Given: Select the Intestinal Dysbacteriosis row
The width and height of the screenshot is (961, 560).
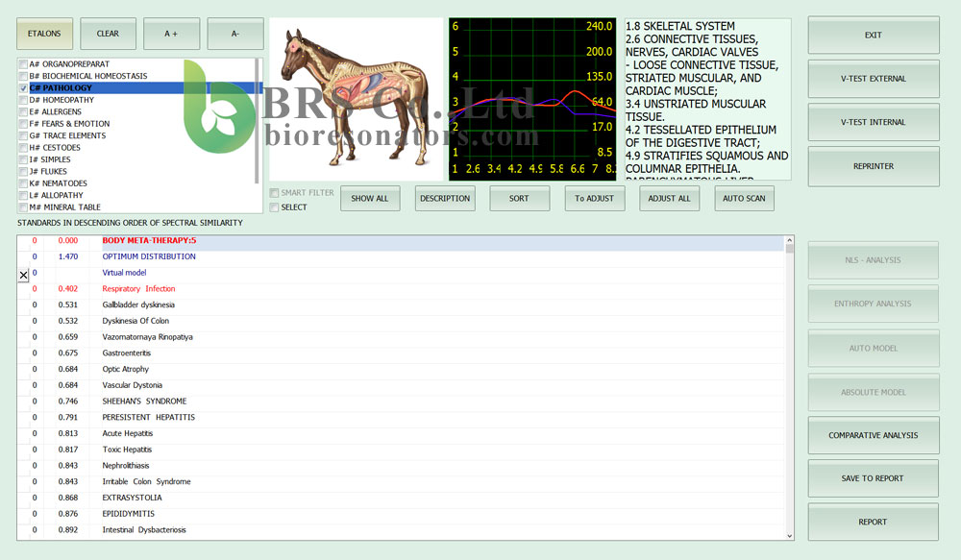Looking at the screenshot, I should click(x=401, y=530).
